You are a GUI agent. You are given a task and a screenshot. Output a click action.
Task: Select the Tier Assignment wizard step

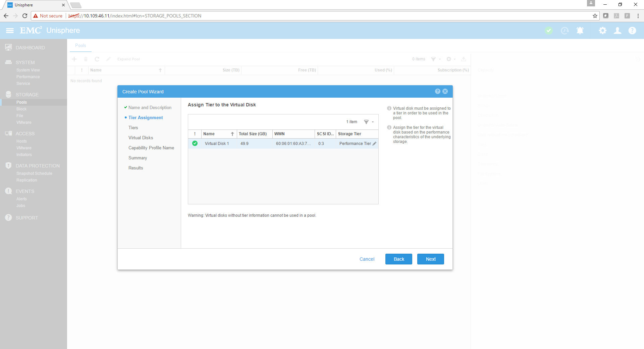tap(146, 118)
